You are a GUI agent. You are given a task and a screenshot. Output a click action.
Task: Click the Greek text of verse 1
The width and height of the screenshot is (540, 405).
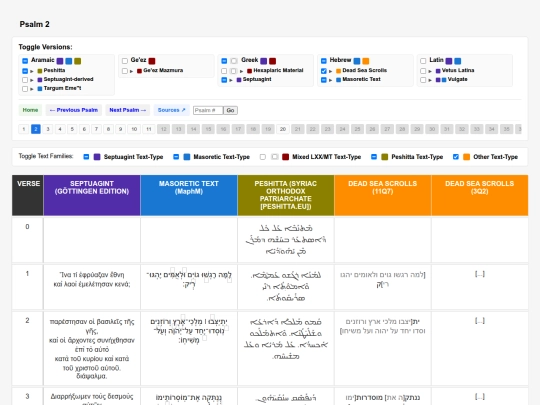click(92, 280)
